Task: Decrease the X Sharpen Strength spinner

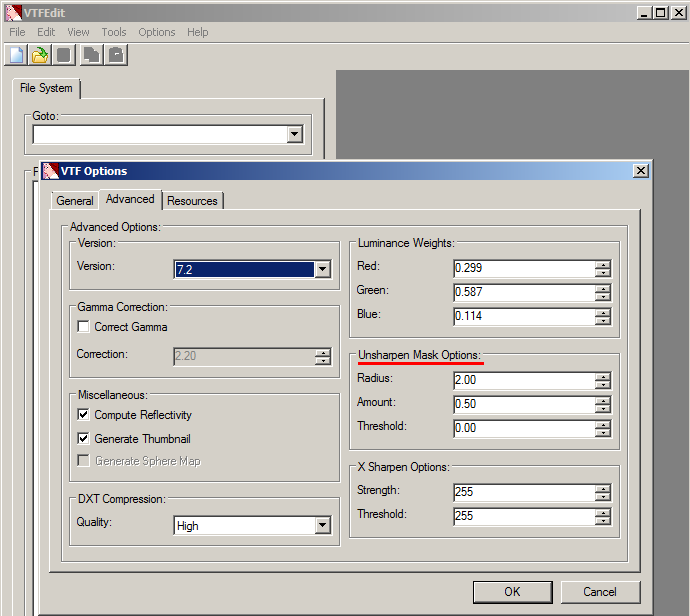Action: tap(602, 496)
